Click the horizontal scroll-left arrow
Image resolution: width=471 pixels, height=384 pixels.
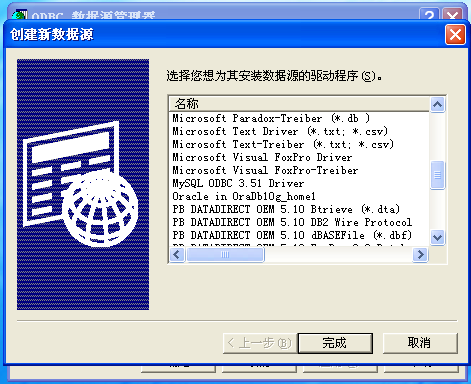pos(177,255)
